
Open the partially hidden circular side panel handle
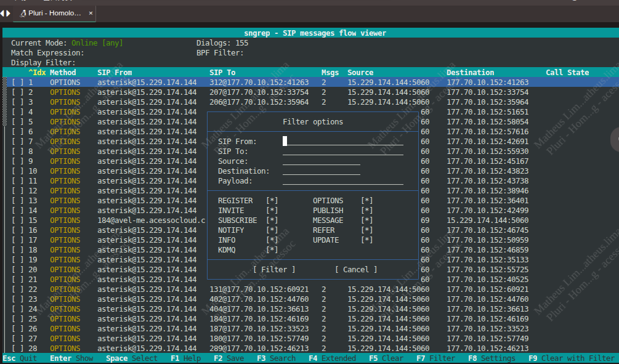(615, 139)
